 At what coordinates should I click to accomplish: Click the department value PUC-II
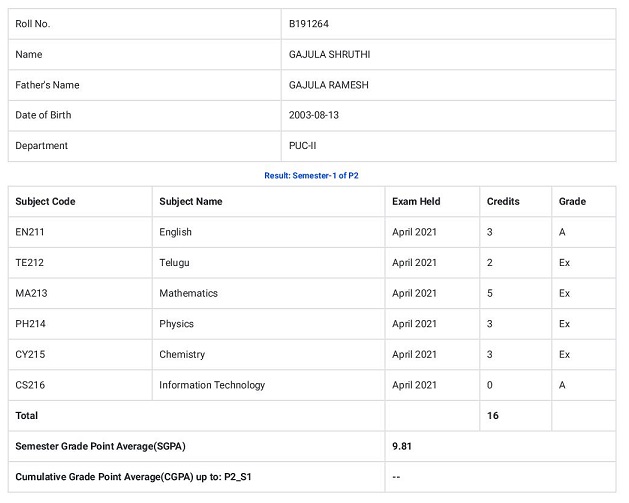(x=304, y=146)
